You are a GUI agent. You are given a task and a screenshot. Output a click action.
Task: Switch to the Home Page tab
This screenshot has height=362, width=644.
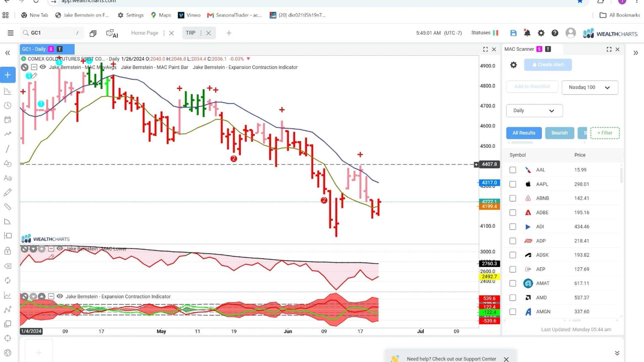click(x=145, y=33)
